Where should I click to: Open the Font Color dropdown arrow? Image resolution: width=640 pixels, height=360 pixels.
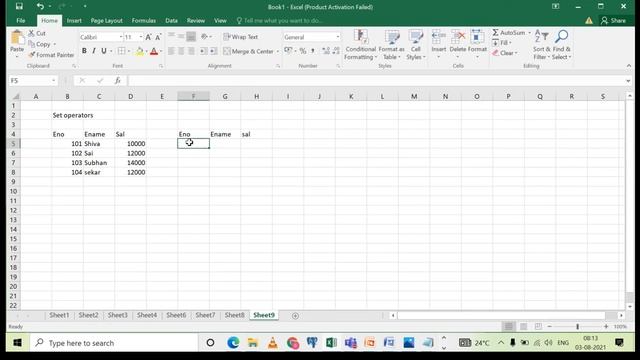161,51
